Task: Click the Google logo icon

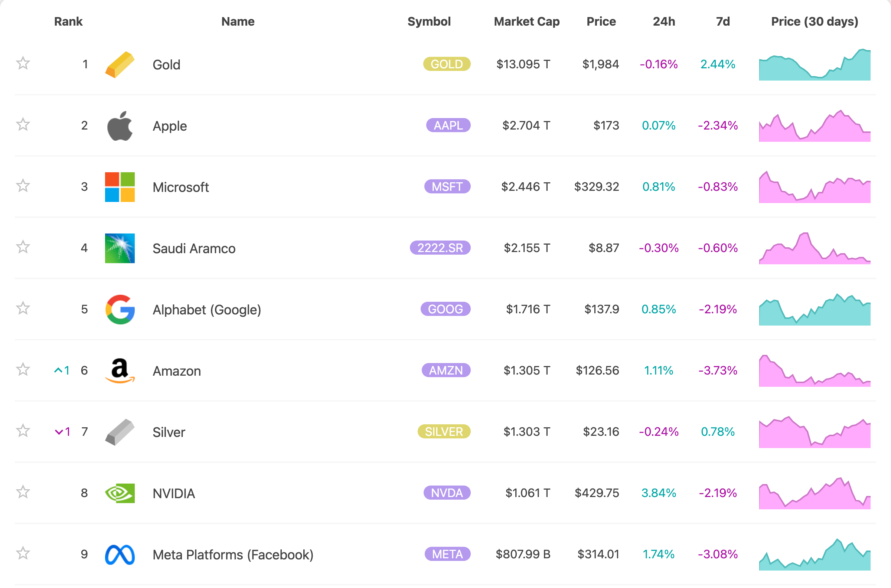Action: tap(120, 309)
